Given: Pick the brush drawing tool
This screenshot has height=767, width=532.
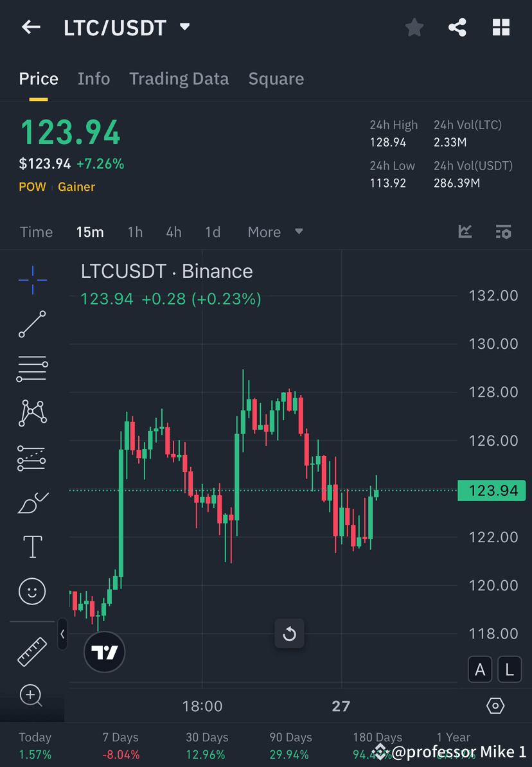Looking at the screenshot, I should pos(32,502).
